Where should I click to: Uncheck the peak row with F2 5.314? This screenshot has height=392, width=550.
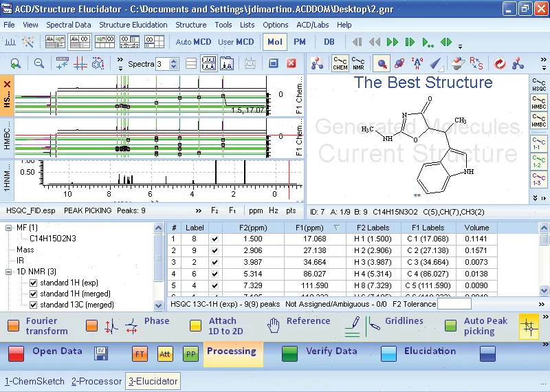(214, 274)
